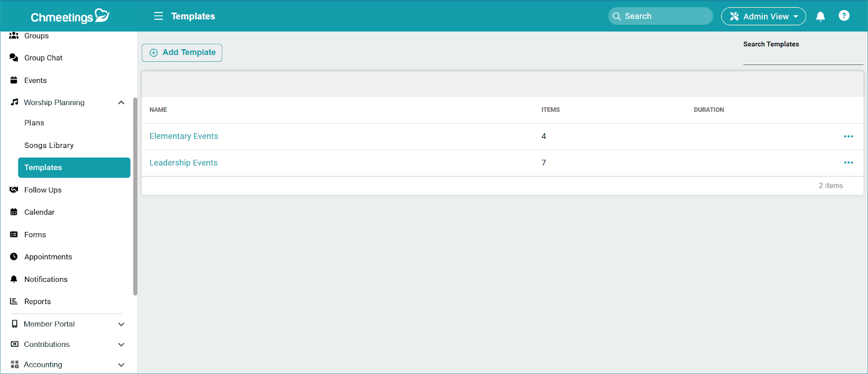
Task: Toggle the hamburger menu icon
Action: pos(158,16)
